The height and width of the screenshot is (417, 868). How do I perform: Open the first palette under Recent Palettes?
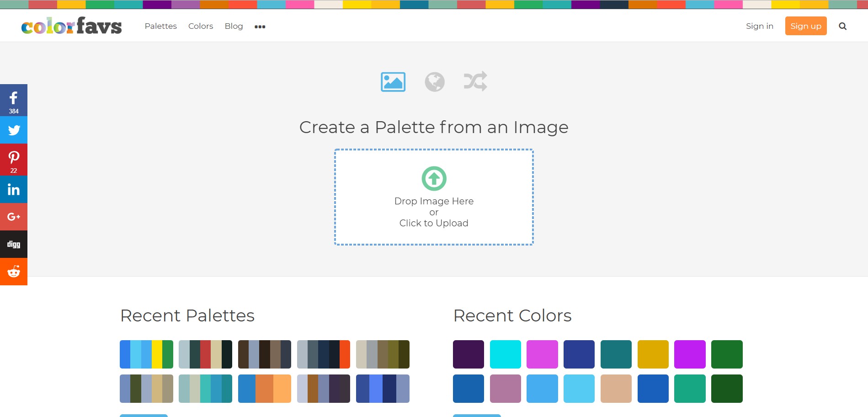(x=146, y=353)
